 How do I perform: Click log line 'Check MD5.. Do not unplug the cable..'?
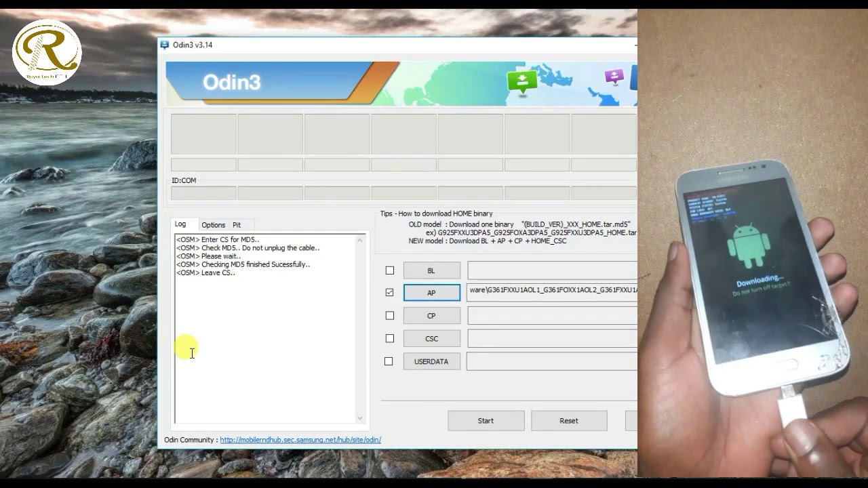tap(248, 247)
